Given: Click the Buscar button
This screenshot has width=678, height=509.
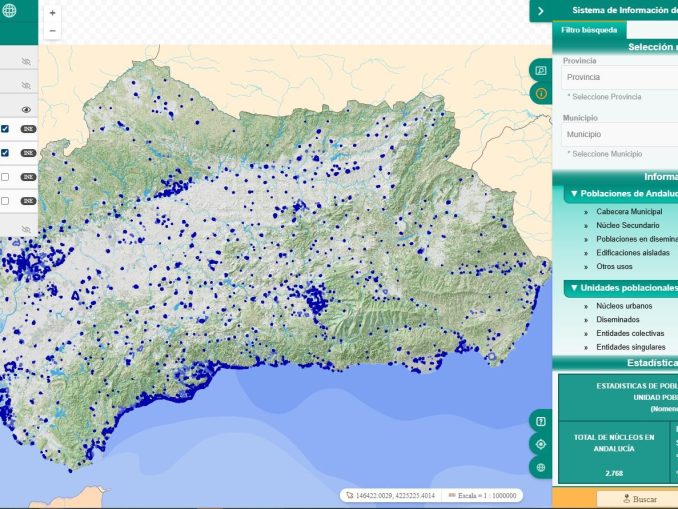Looking at the screenshot, I should (x=639, y=499).
